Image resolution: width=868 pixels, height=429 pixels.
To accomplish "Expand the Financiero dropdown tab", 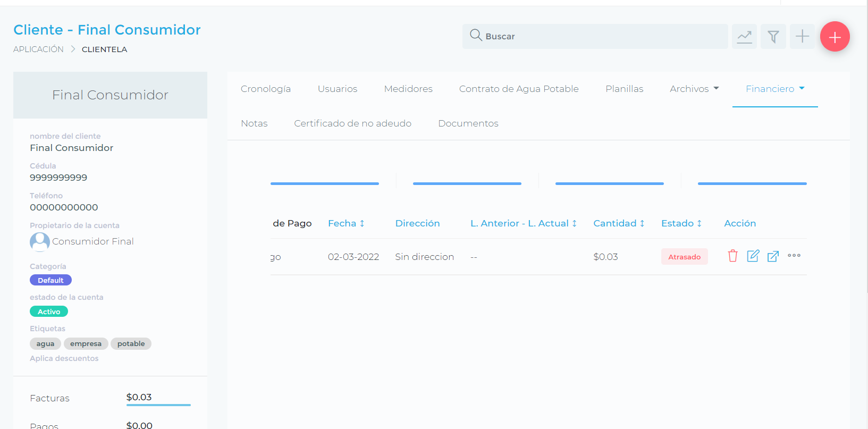I will coord(774,89).
